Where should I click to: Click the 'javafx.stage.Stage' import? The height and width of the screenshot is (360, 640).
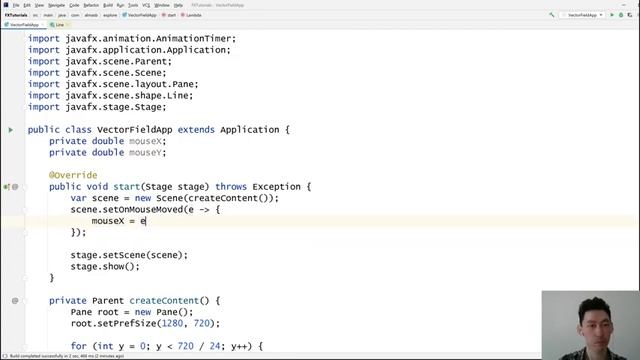pyautogui.click(x=113, y=107)
